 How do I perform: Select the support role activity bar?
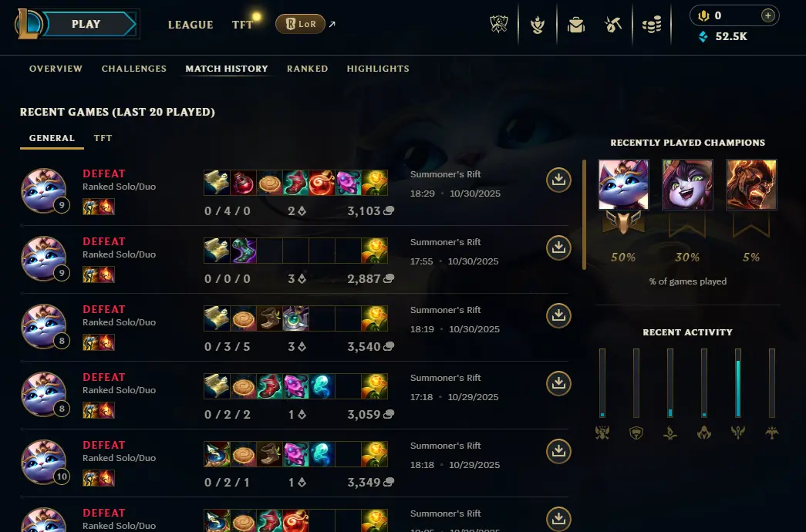click(737, 383)
